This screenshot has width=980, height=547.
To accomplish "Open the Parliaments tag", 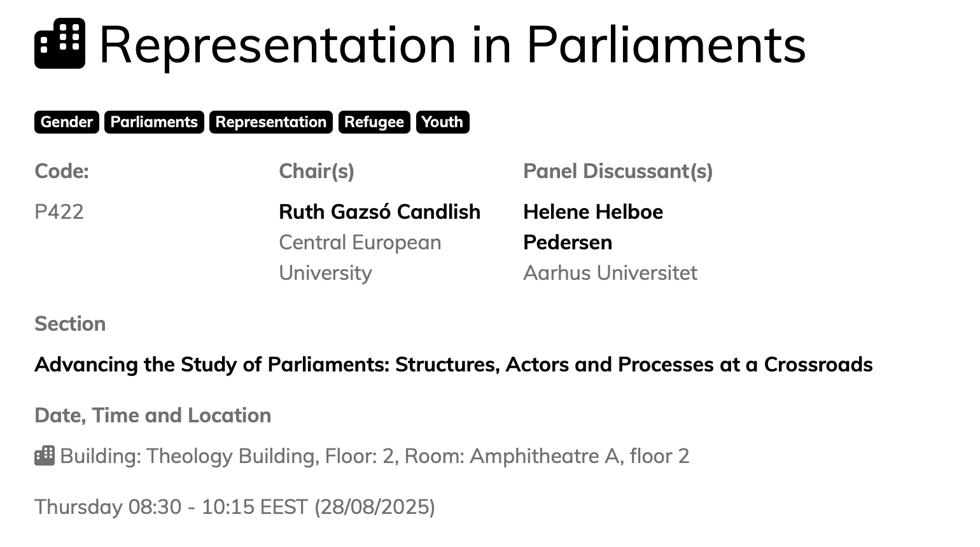I will click(154, 122).
